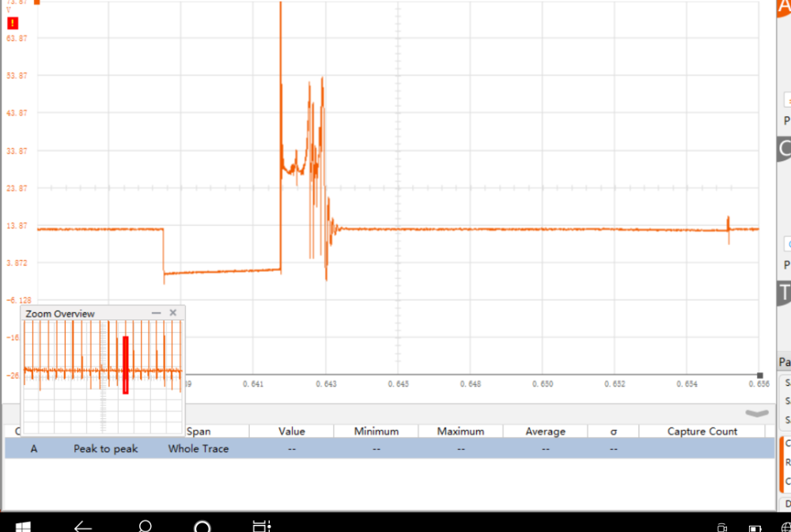Click the battery icon in system tray
The height and width of the screenshot is (532, 791).
pyautogui.click(x=755, y=527)
